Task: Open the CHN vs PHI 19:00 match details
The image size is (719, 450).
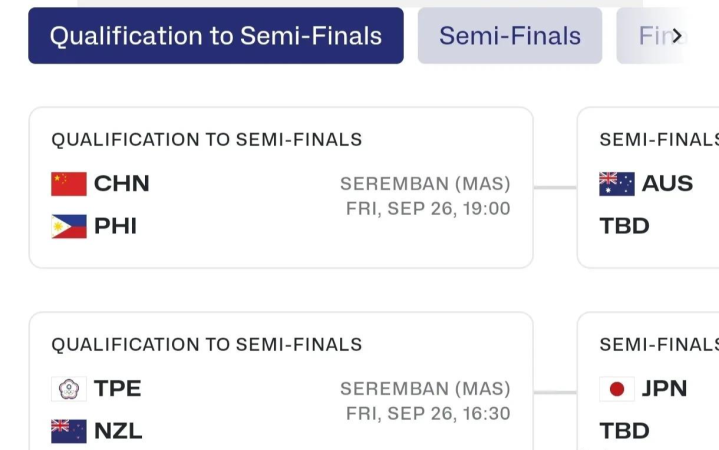Action: tap(281, 188)
